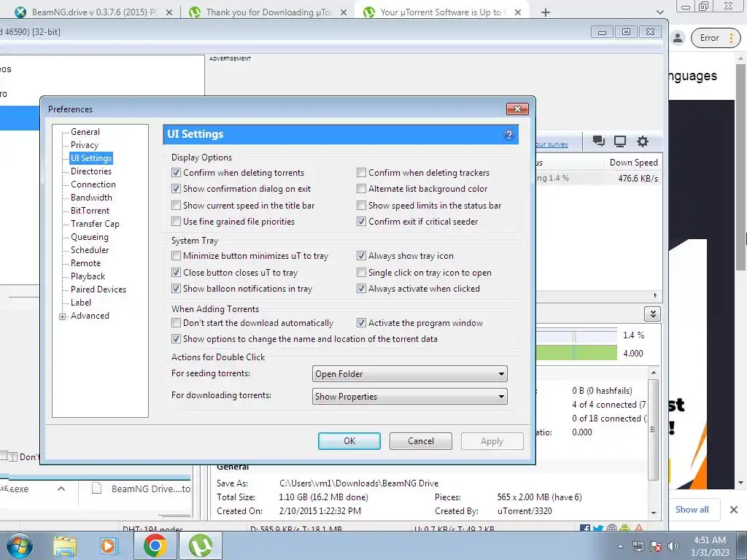Enable Show current speed in the title bar
747x560 pixels.
click(176, 205)
